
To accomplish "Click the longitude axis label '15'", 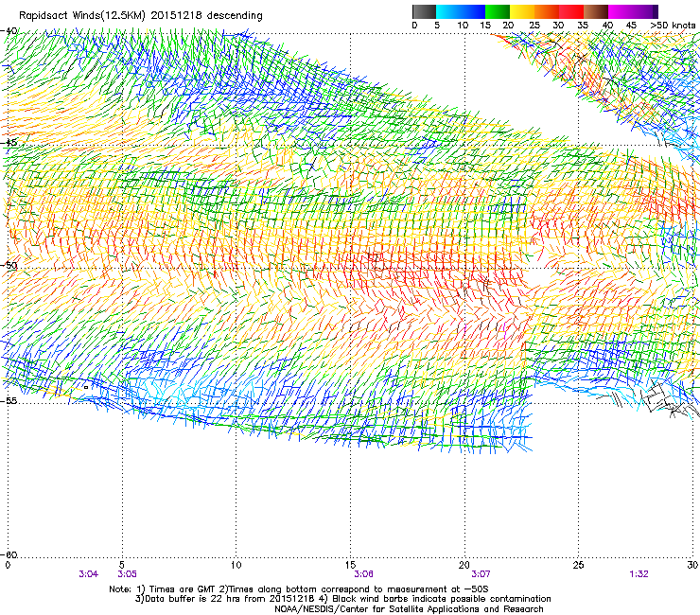I will tap(350, 565).
